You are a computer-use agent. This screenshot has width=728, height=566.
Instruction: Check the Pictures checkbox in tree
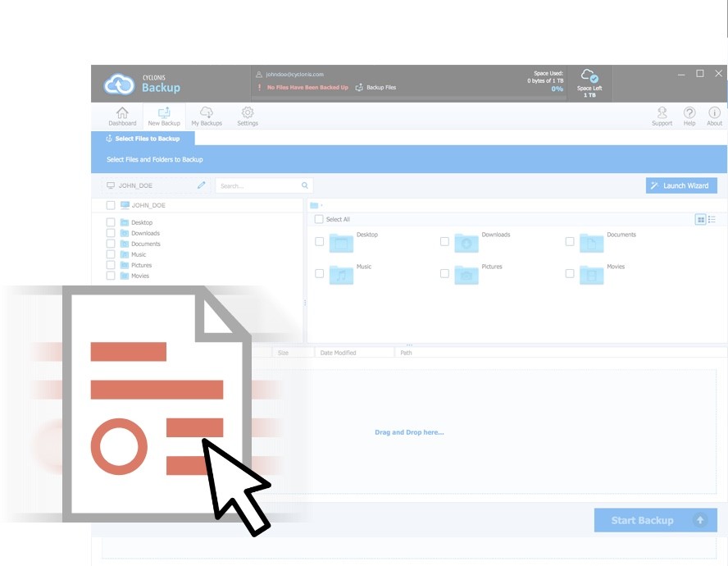pos(111,265)
